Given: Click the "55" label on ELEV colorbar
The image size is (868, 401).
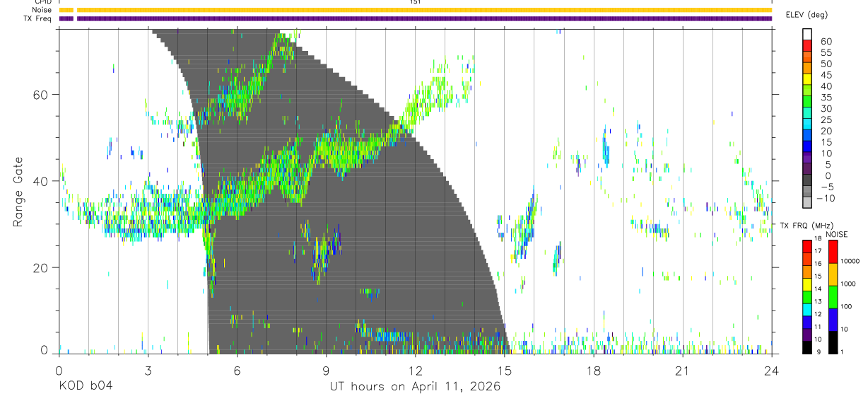Looking at the screenshot, I should click(826, 53).
